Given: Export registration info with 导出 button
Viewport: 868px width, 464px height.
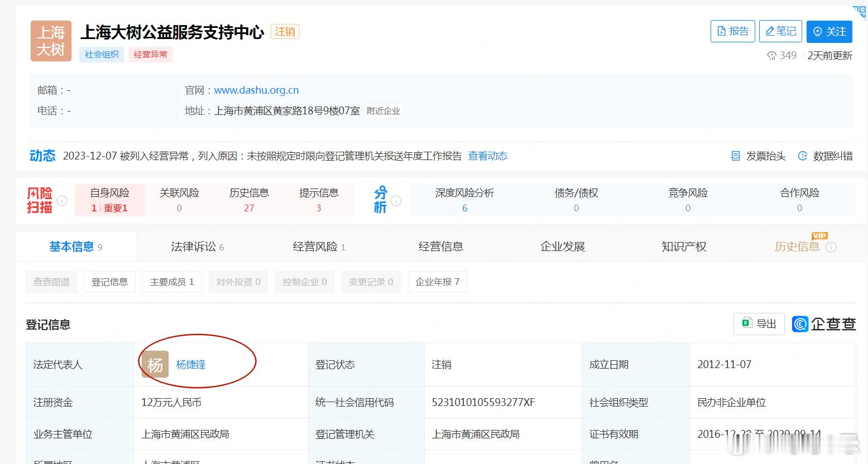Looking at the screenshot, I should click(759, 323).
